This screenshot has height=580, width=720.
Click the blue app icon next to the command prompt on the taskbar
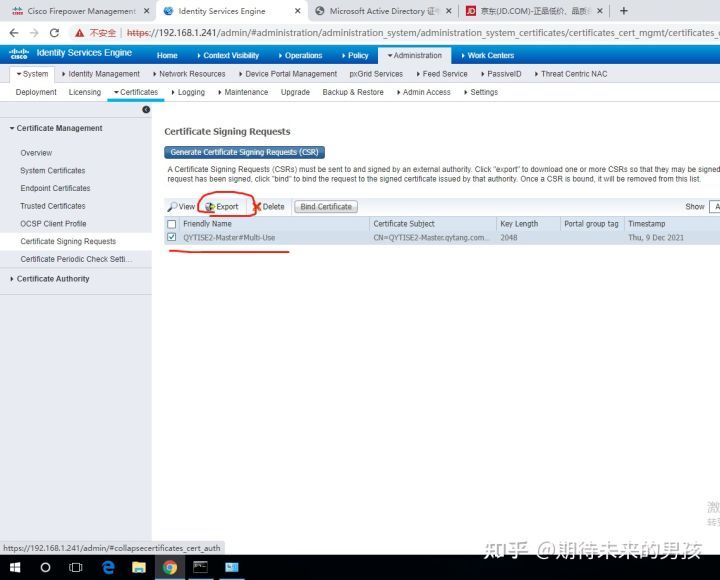point(231,568)
